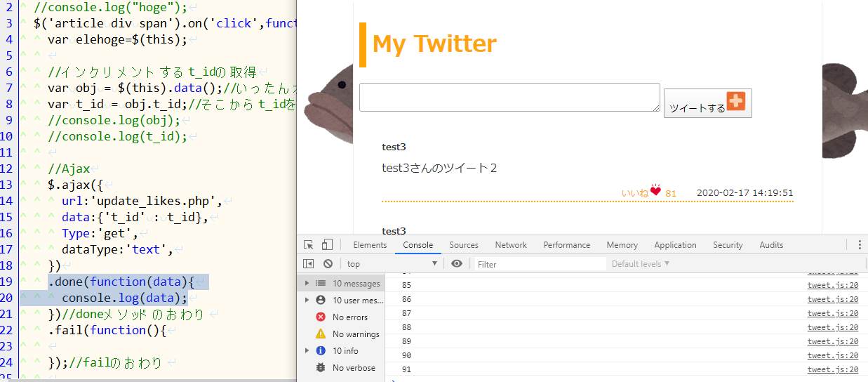868x382 pixels.
Task: Expand the 10 info group
Action: click(x=306, y=351)
